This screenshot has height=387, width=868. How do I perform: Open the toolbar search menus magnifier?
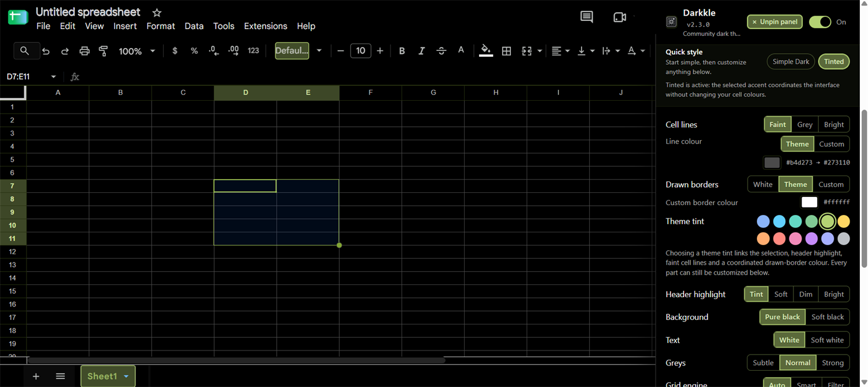[24, 51]
